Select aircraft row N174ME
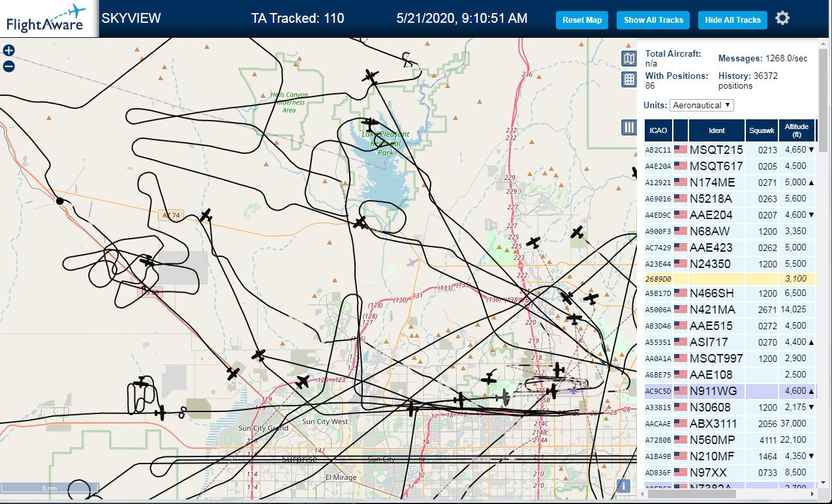Image resolution: width=832 pixels, height=504 pixels. [730, 183]
